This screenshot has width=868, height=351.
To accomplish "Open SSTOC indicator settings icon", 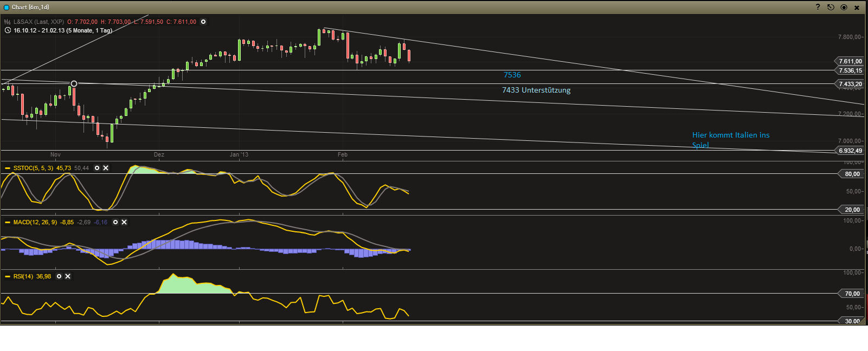I will [x=97, y=168].
